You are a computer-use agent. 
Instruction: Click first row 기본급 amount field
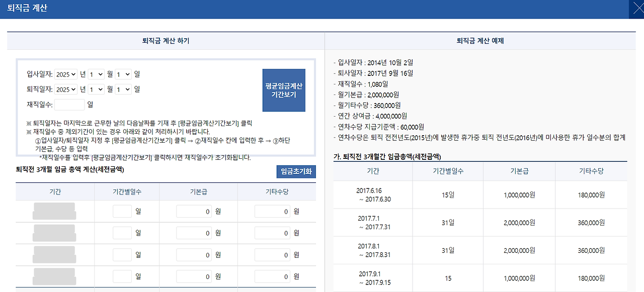(194, 212)
